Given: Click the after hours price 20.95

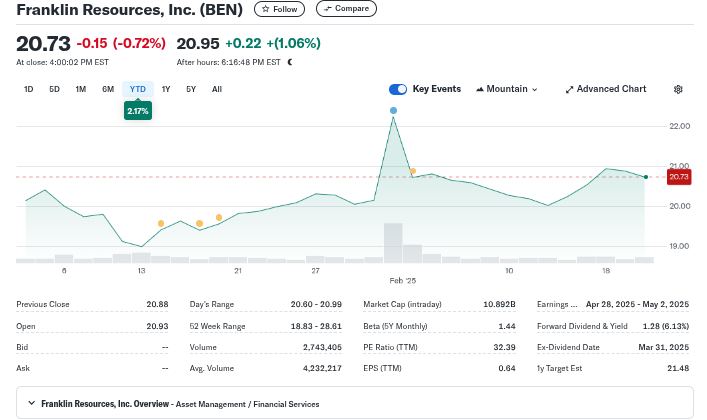Looking at the screenshot, I should [x=198, y=43].
